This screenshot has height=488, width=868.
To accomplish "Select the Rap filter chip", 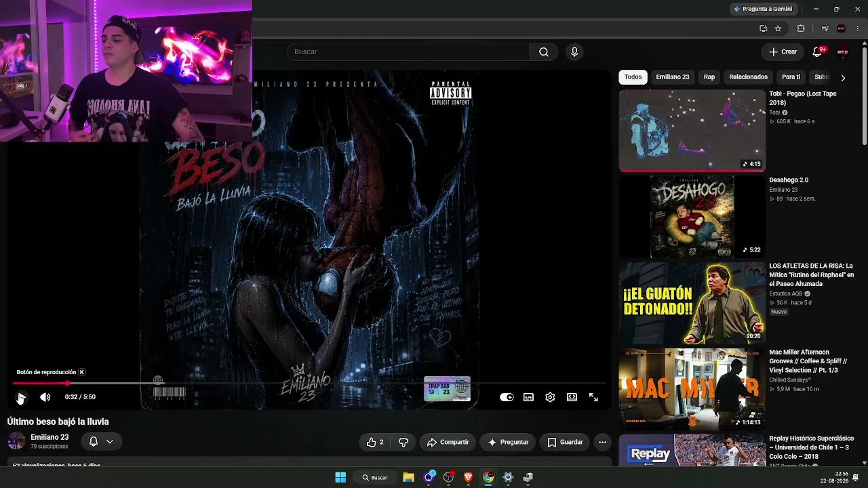I will click(709, 77).
